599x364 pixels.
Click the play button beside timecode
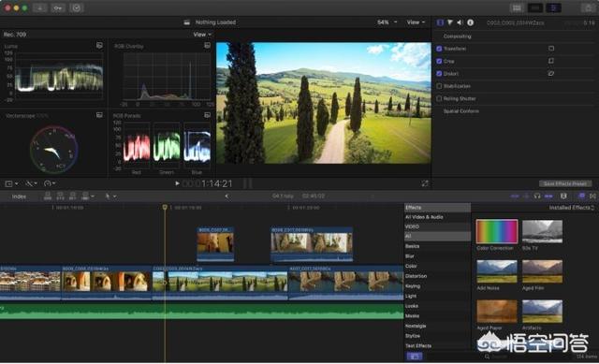pyautogui.click(x=177, y=183)
